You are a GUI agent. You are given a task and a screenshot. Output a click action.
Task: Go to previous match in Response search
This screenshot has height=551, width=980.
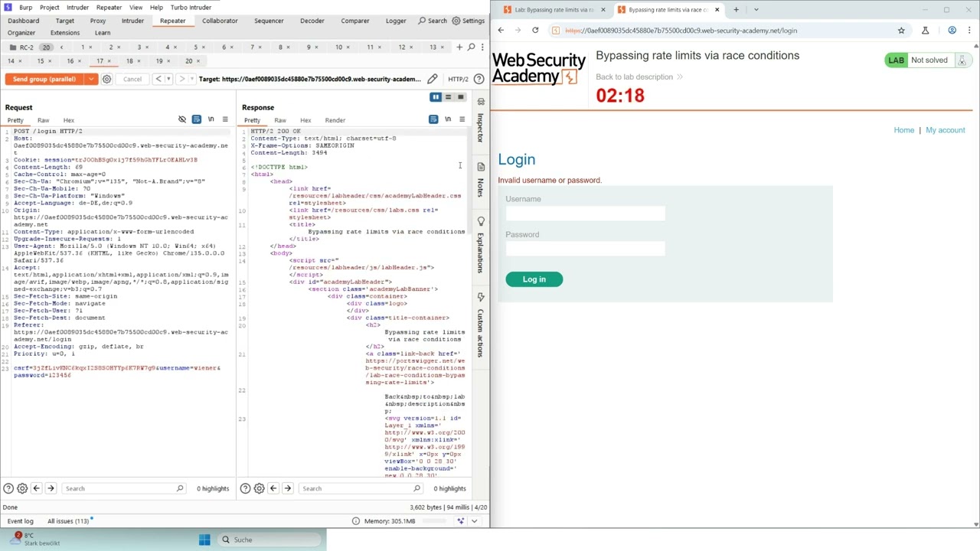273,488
